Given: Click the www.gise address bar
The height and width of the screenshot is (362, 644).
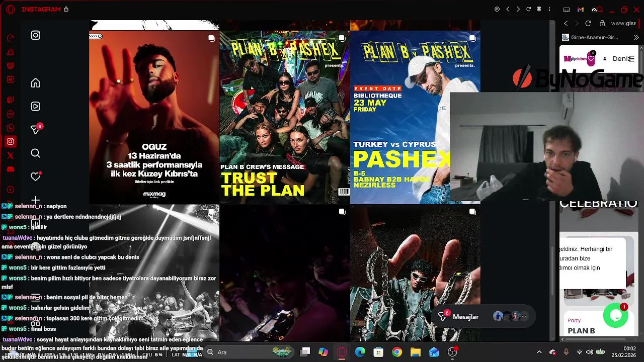Looking at the screenshot, I should click(623, 23).
